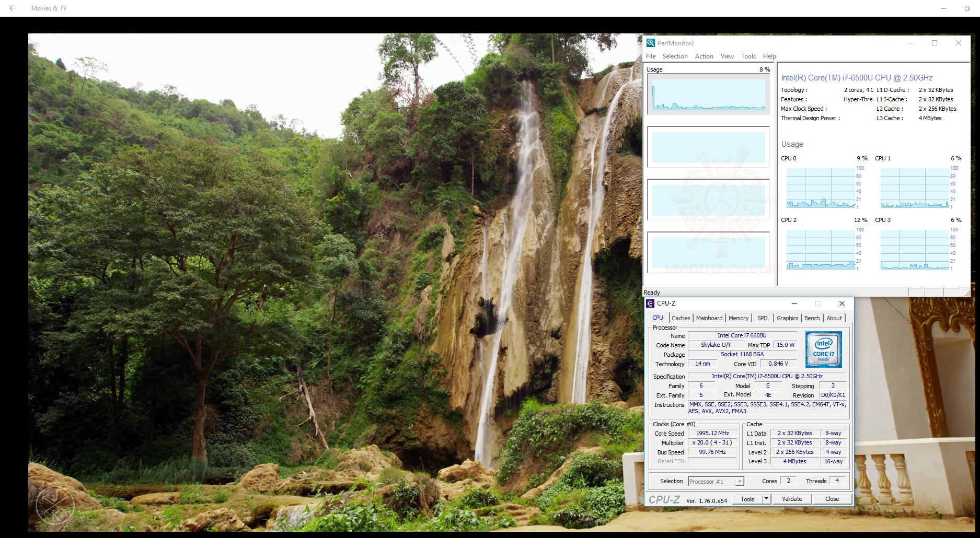Select the second empty graph panel in PerfMonitor2
This screenshot has height=538, width=980.
708,147
